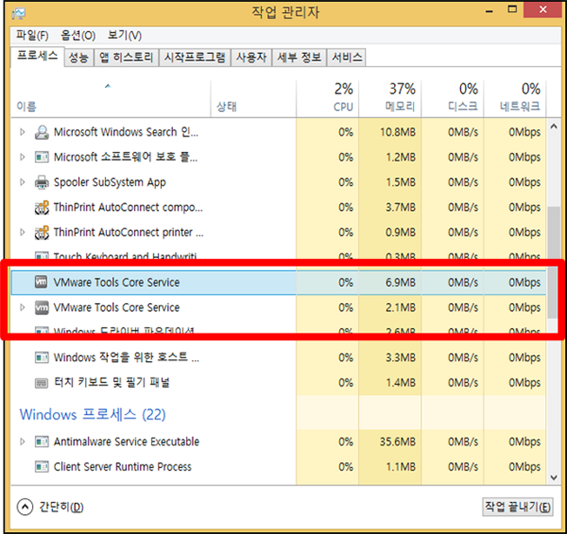The image size is (567, 534).
Task: Sort by the 상태 column header
Action: (x=253, y=98)
